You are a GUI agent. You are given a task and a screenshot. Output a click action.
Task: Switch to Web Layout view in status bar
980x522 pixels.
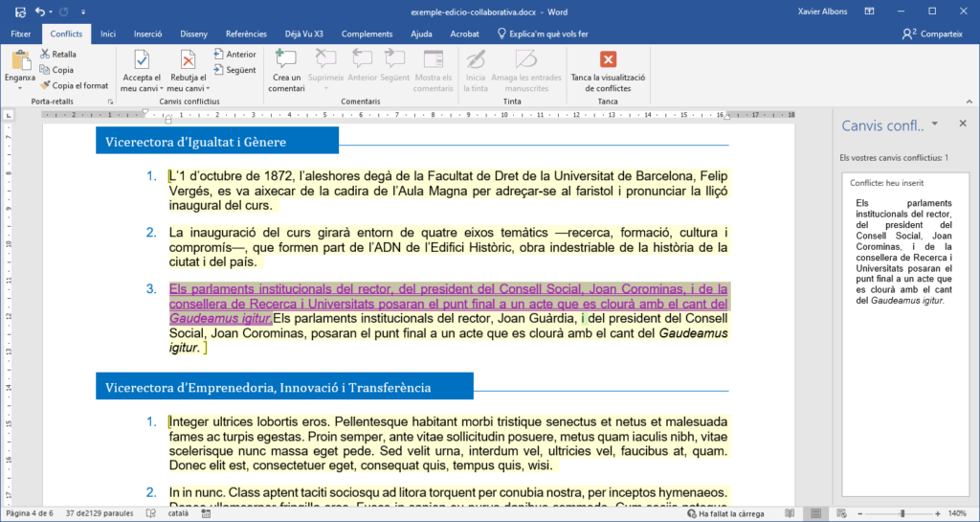pyautogui.click(x=841, y=514)
